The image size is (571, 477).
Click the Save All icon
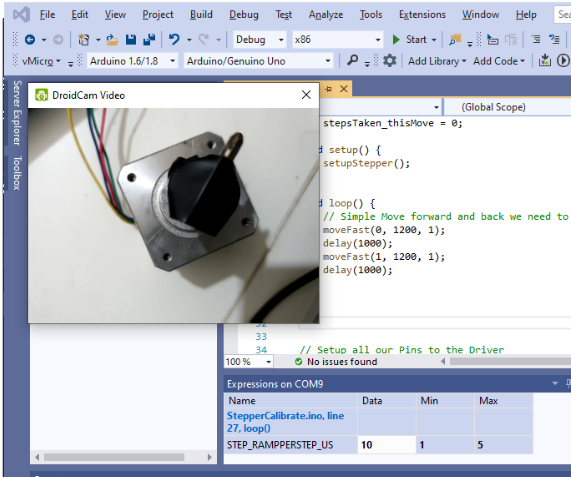149,39
